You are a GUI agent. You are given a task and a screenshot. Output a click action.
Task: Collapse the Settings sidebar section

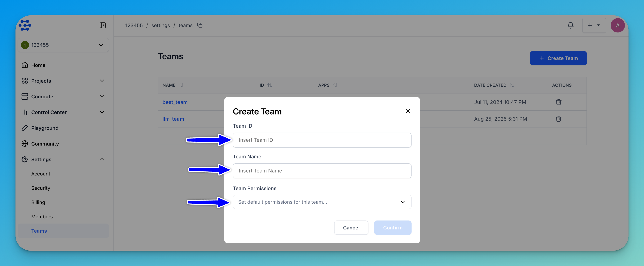point(102,159)
